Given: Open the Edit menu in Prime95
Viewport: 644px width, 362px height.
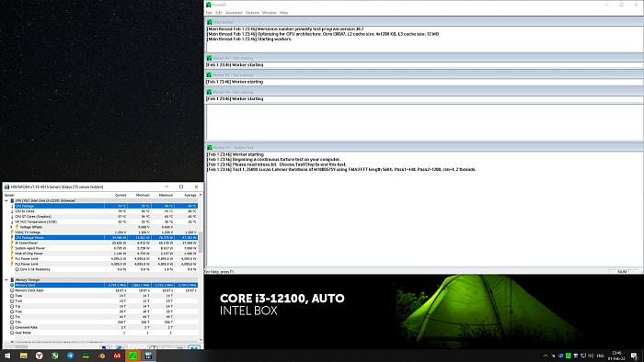Looking at the screenshot, I should tap(219, 13).
